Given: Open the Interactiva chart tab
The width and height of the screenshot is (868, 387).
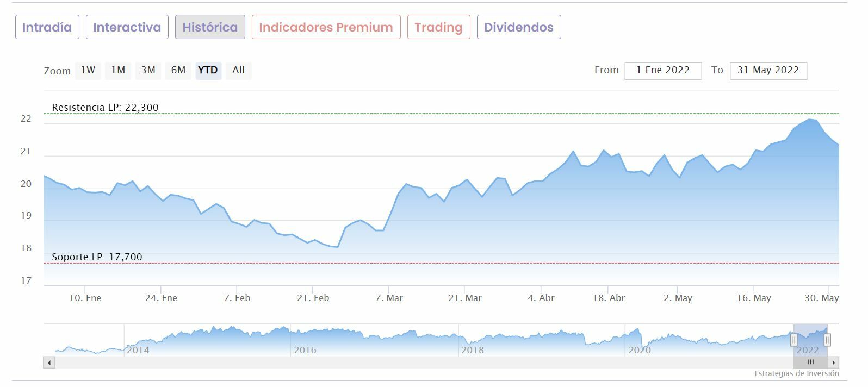Looking at the screenshot, I should [x=127, y=27].
